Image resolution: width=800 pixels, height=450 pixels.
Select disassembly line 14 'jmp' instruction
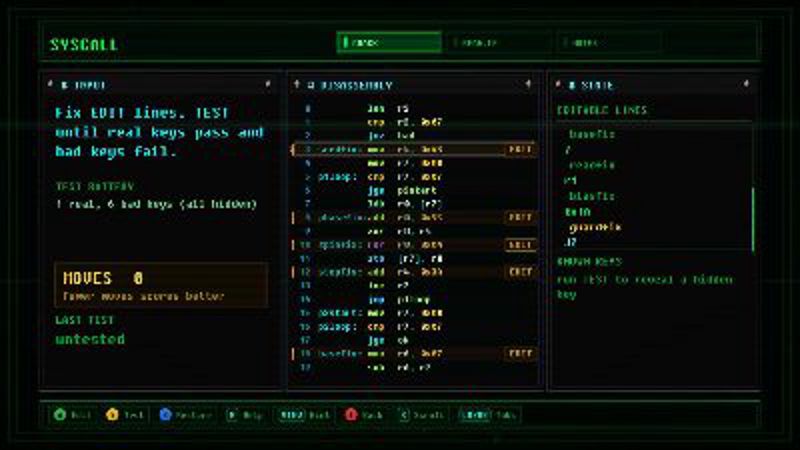pyautogui.click(x=414, y=299)
